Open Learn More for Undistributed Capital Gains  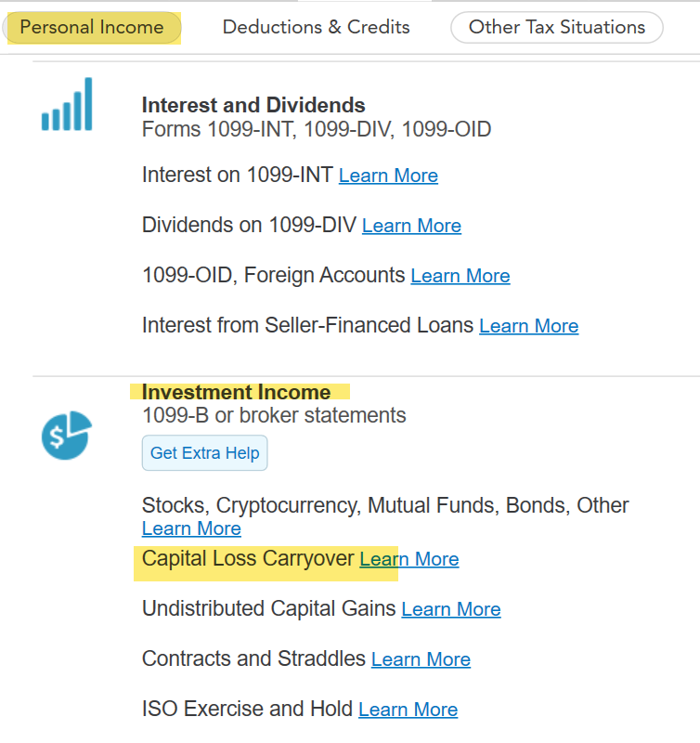point(450,609)
